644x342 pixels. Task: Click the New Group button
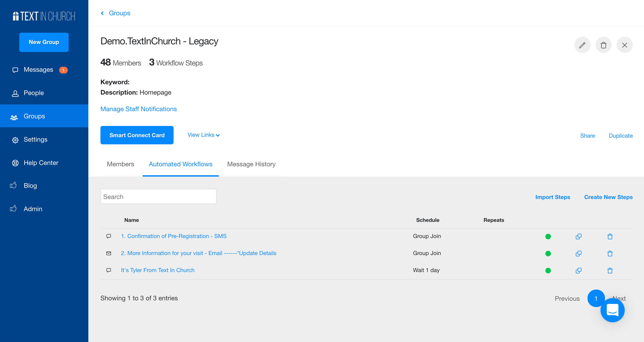pos(44,42)
